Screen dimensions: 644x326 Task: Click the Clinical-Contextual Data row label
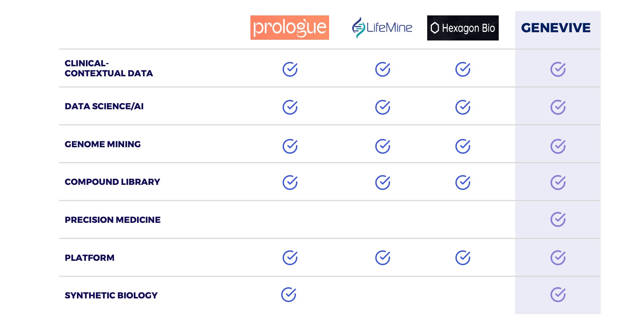click(x=108, y=68)
